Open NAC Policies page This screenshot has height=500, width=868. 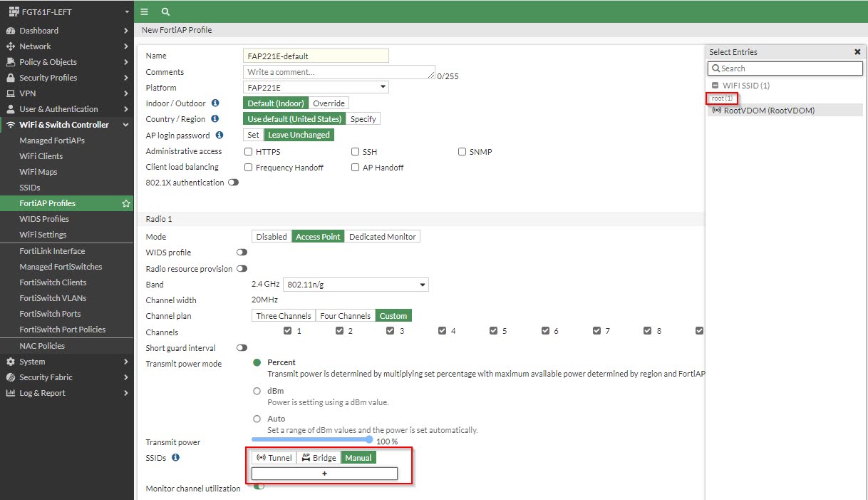pyautogui.click(x=42, y=346)
